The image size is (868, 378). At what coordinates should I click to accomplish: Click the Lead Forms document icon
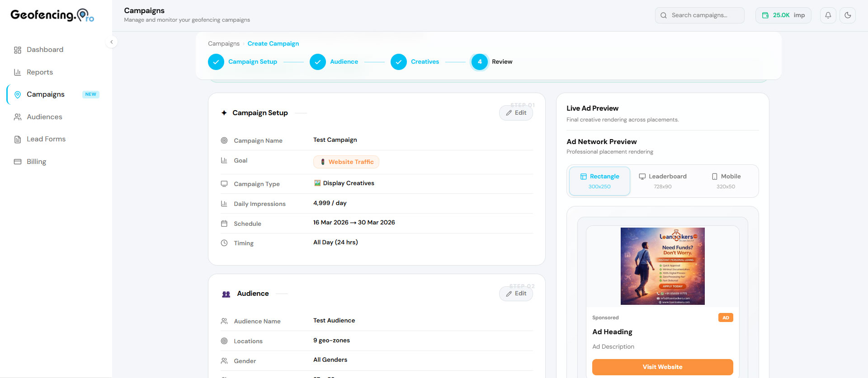click(18, 139)
